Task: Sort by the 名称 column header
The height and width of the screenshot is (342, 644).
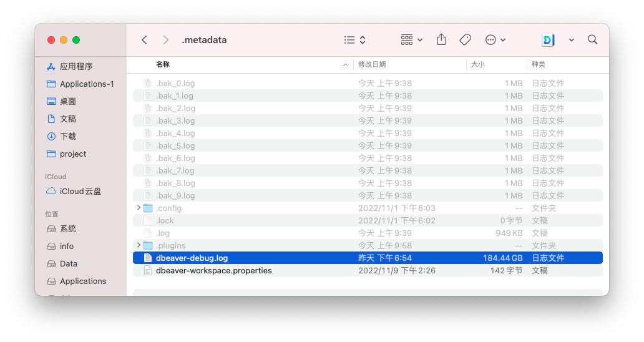Action: (163, 64)
